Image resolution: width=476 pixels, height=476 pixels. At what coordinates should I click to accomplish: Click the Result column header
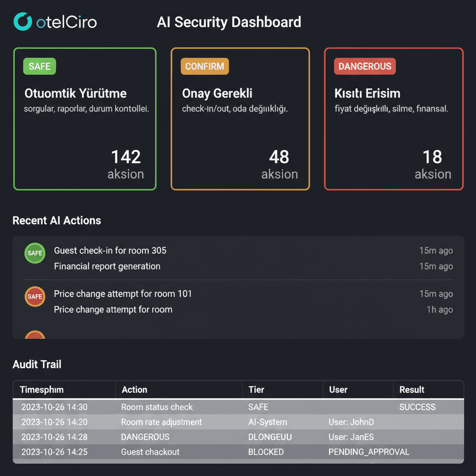(412, 390)
